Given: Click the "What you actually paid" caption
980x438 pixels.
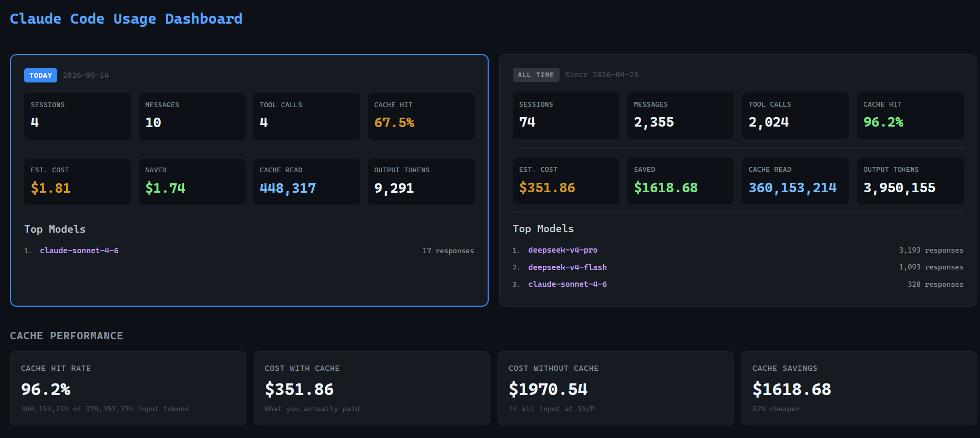Looking at the screenshot, I should pyautogui.click(x=312, y=409).
